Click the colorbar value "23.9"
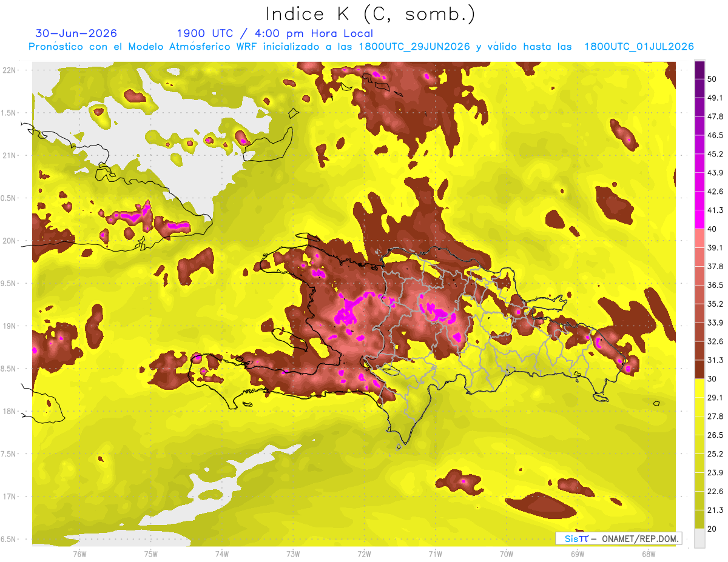The height and width of the screenshot is (562, 728). coord(715,473)
